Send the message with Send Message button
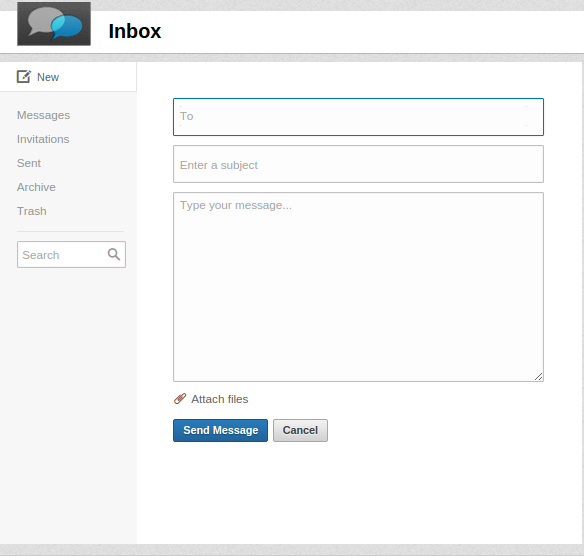 [220, 430]
